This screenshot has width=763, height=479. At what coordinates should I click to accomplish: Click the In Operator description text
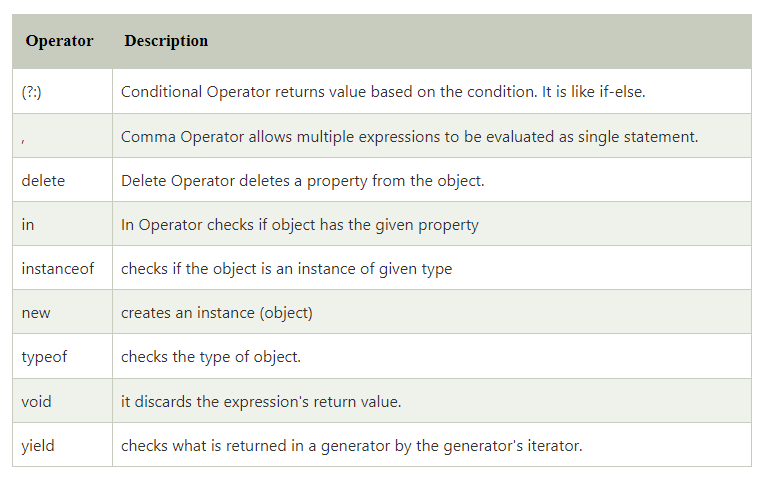tap(299, 225)
